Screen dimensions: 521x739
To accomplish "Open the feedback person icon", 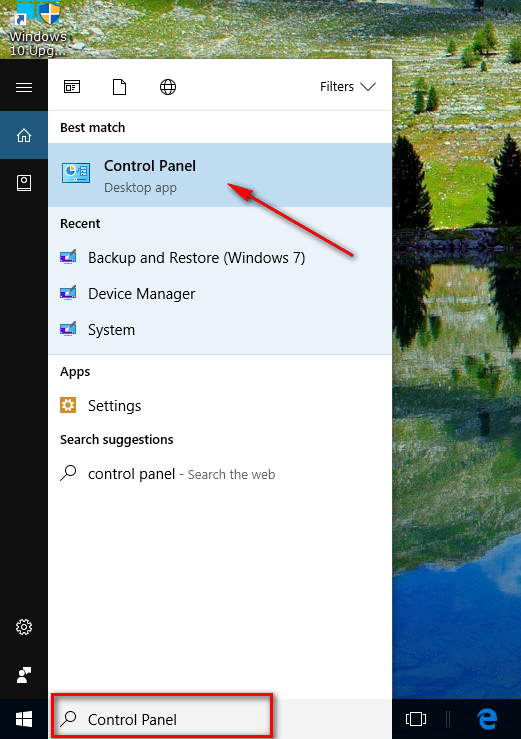I will tap(24, 675).
